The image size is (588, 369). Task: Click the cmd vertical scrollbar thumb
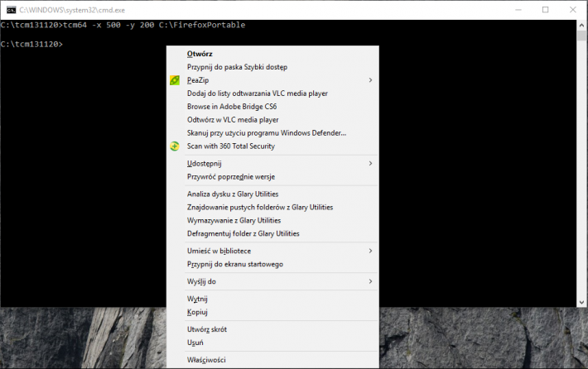(581, 36)
